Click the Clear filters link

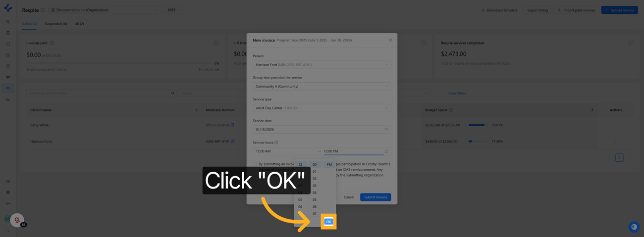(x=457, y=93)
